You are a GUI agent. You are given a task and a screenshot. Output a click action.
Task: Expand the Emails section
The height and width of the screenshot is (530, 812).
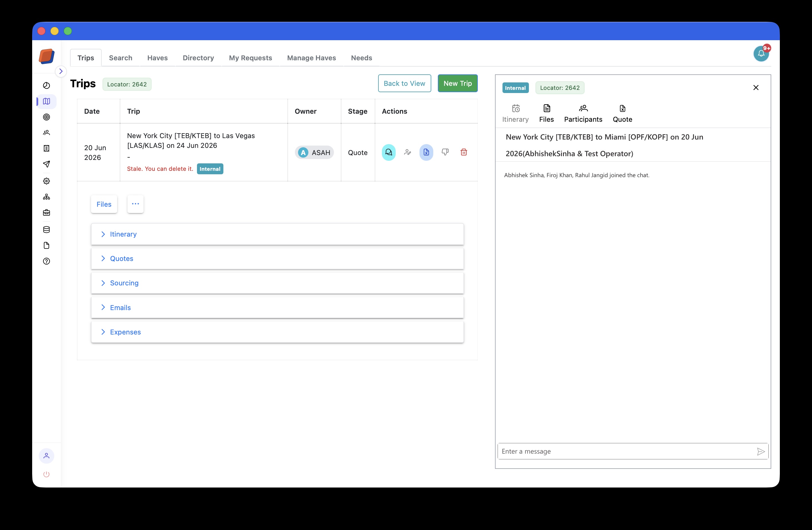(x=277, y=307)
